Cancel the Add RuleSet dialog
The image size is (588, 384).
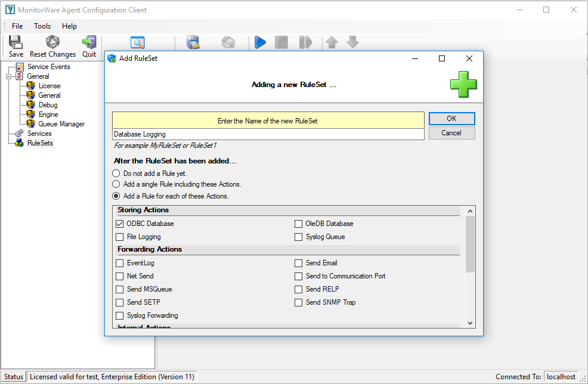[x=452, y=133]
